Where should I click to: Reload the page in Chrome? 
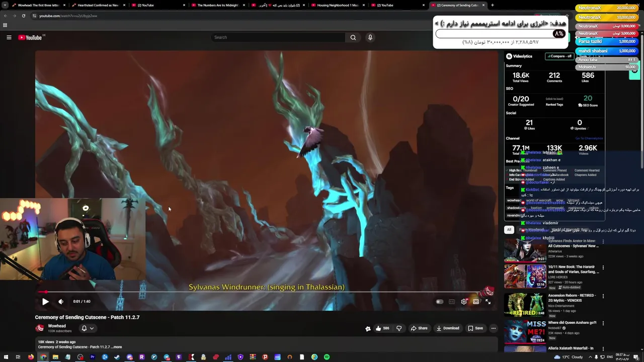click(x=23, y=16)
